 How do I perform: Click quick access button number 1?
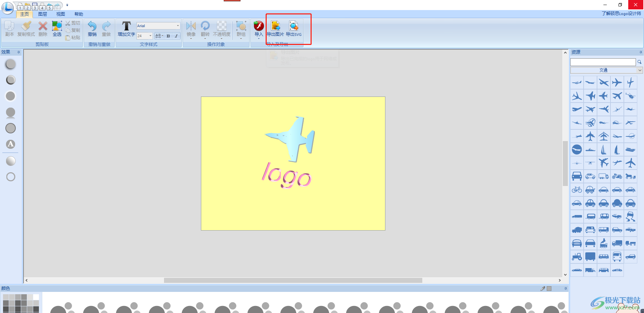(x=20, y=6)
